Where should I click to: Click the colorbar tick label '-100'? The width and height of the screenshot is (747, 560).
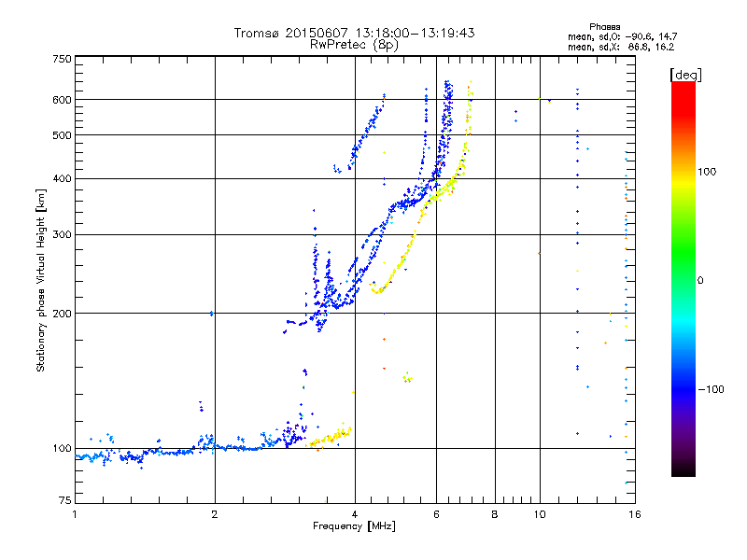pos(711,389)
